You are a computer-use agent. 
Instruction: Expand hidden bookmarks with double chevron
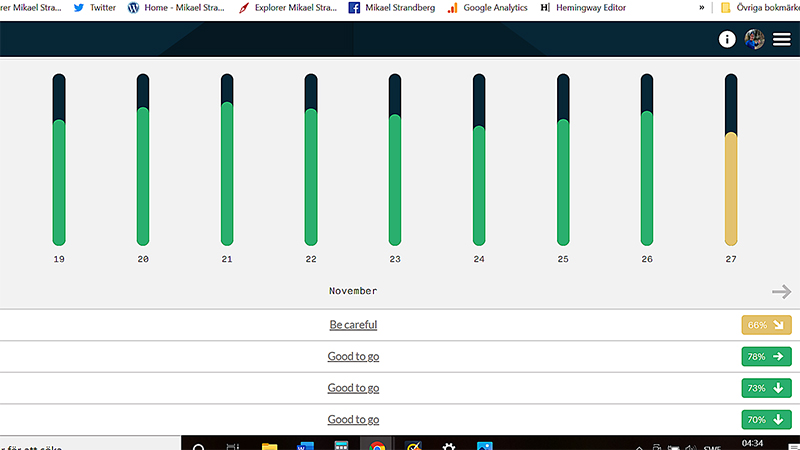click(703, 7)
